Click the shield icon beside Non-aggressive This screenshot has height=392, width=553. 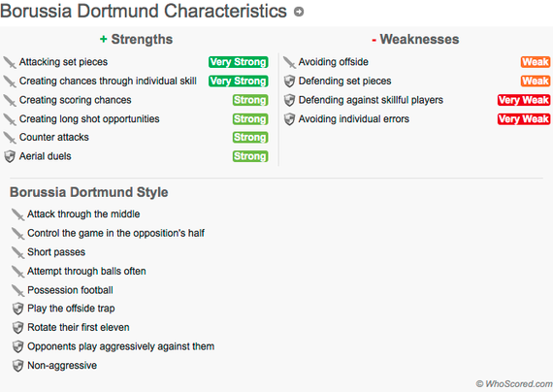coord(18,366)
